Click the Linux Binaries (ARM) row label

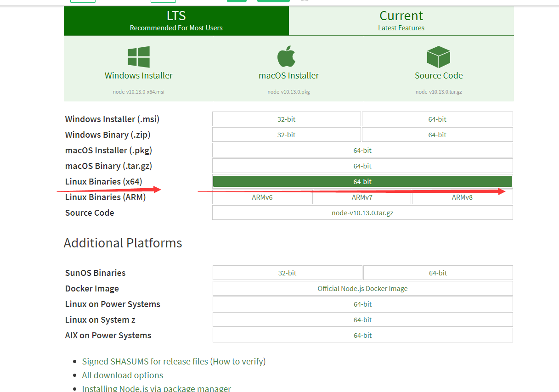105,197
